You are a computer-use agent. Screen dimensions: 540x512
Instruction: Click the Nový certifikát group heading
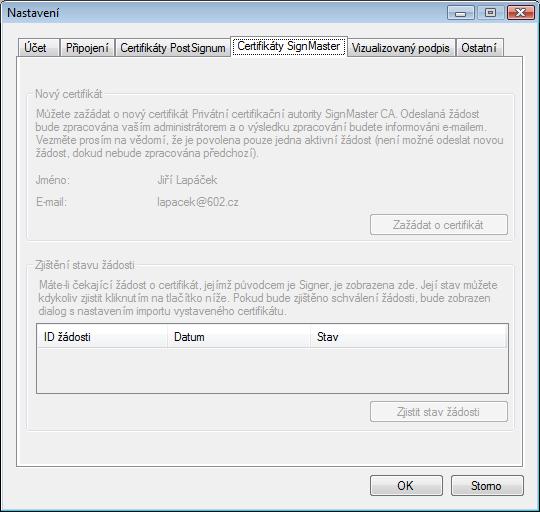pos(69,94)
